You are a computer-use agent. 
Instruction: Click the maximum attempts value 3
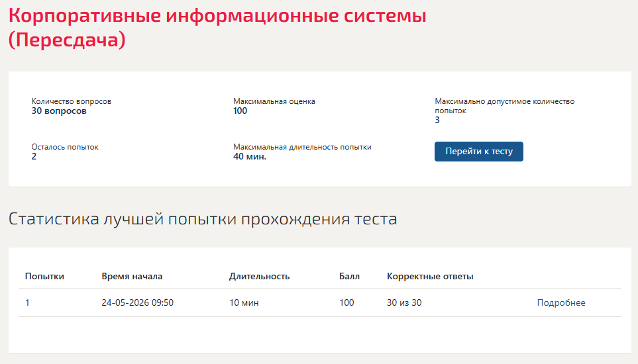(437, 120)
